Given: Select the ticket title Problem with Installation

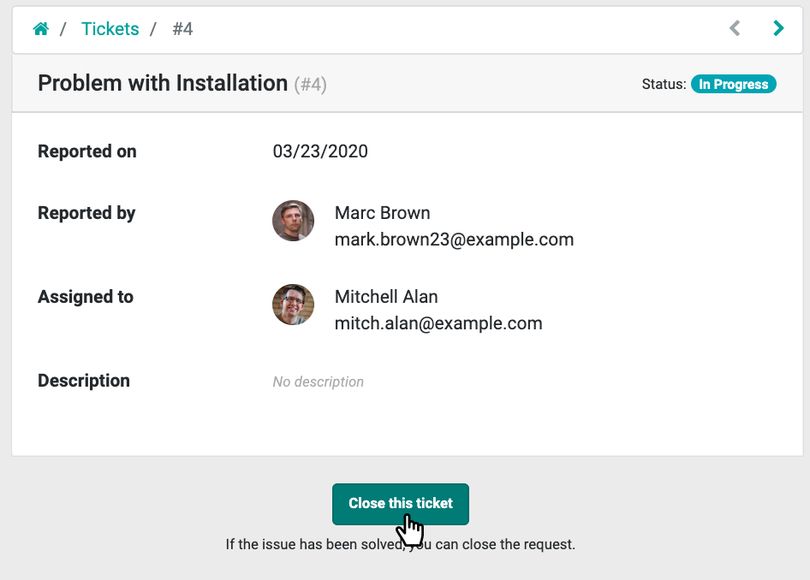Looking at the screenshot, I should point(160,83).
